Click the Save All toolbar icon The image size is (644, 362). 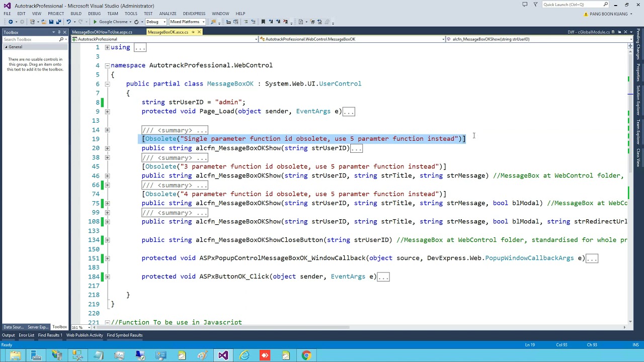(58, 22)
